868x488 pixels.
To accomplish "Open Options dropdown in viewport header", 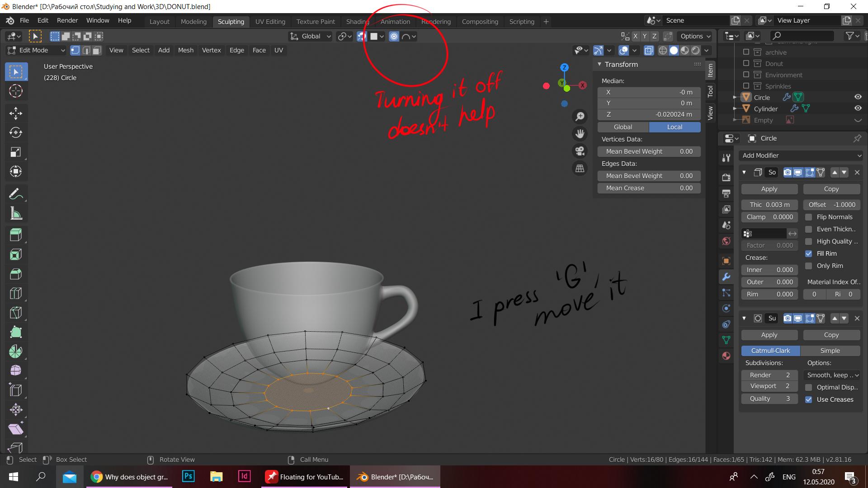I will pyautogui.click(x=695, y=36).
